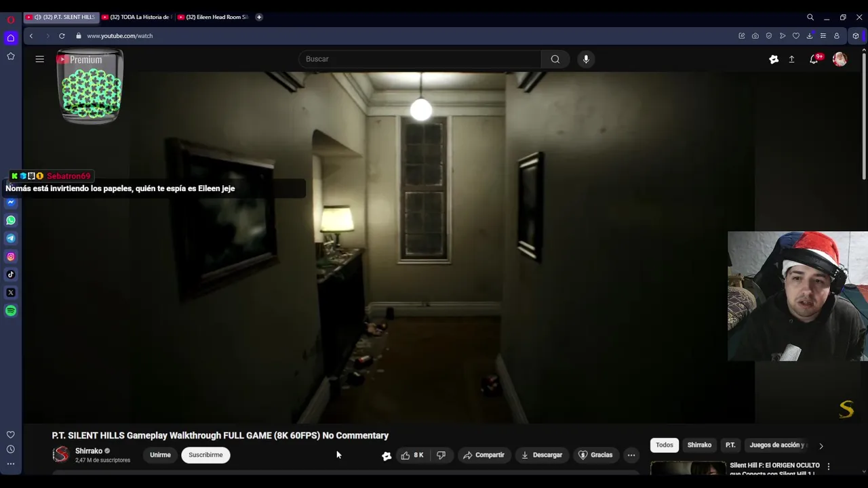Open the Opera edit/note toolbar icon

(x=742, y=36)
